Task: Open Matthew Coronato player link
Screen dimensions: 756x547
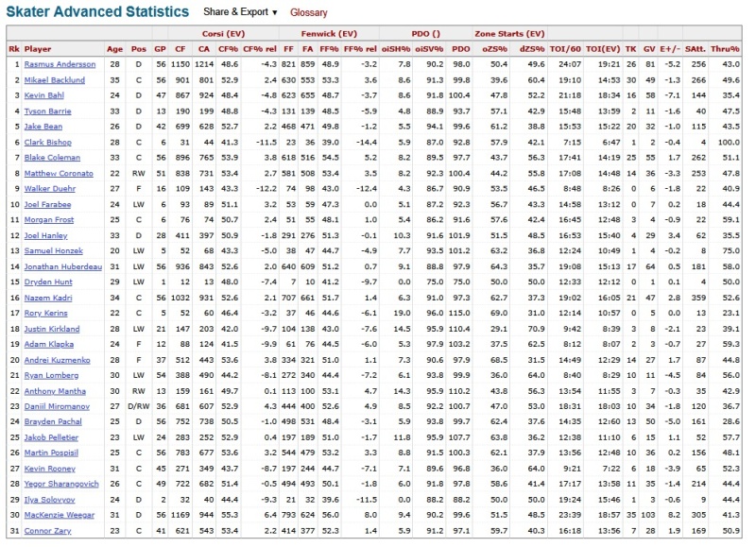Action: pyautogui.click(x=59, y=174)
